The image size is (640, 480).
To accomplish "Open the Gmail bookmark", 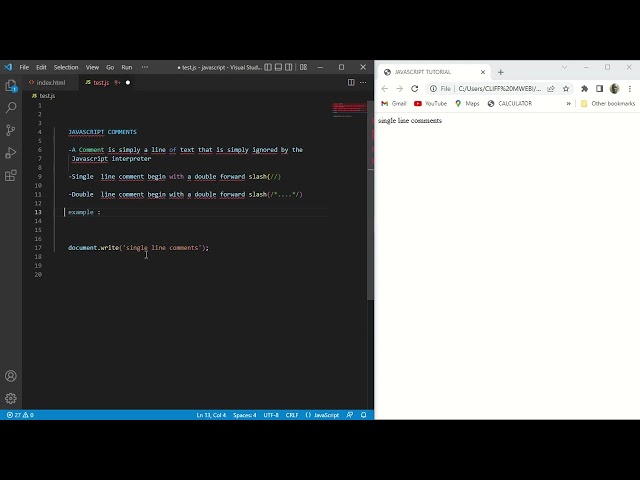I will coord(393,104).
